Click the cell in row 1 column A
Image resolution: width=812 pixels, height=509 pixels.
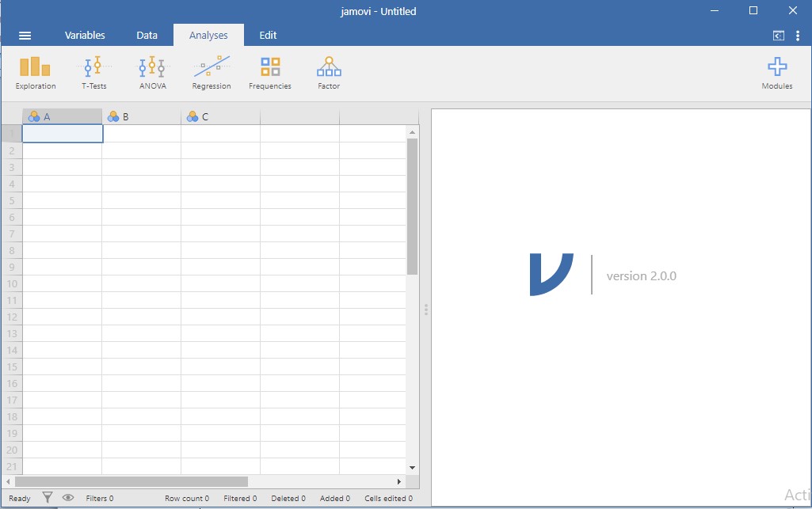[62, 134]
